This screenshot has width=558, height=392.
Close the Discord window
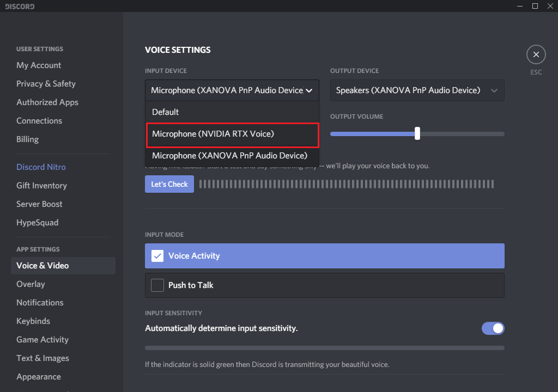point(550,6)
